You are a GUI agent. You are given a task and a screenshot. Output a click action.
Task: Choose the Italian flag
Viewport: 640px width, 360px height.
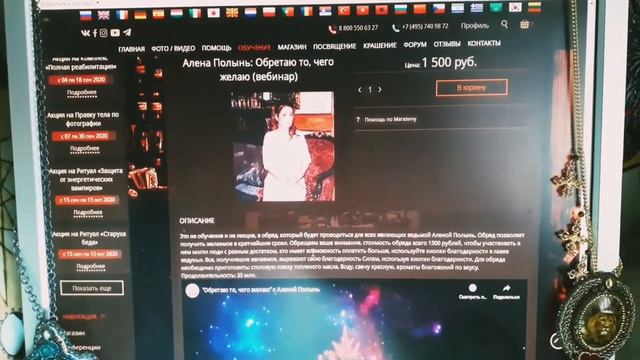[195, 13]
